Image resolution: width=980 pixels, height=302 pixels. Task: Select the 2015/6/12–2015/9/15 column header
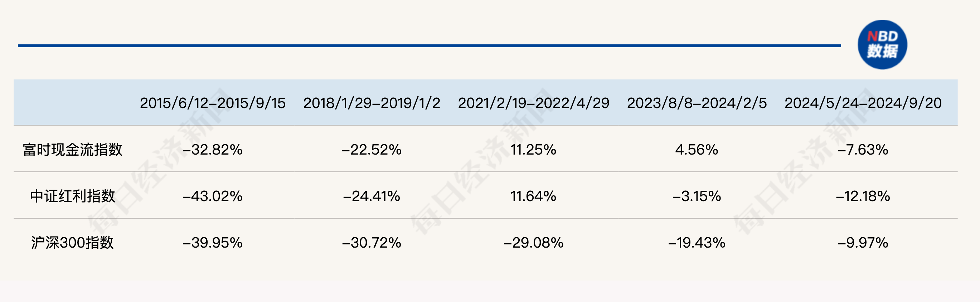[212, 103]
